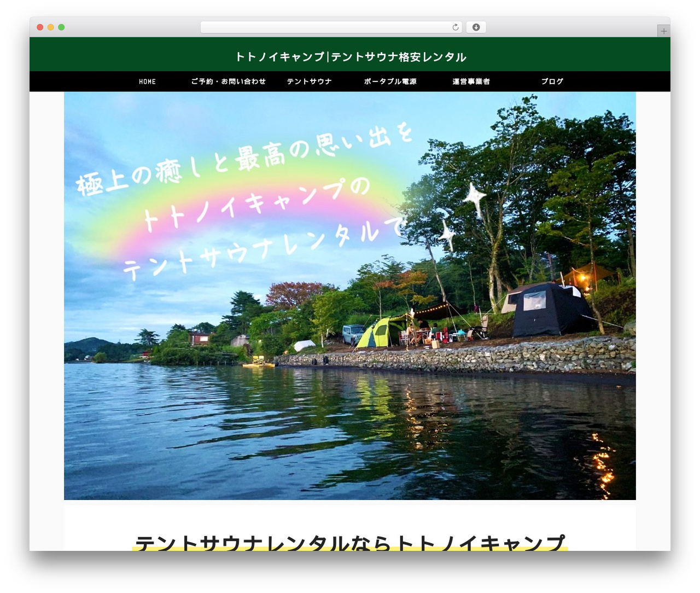700x593 pixels.
Task: Reload the page with the refresh icon
Action: tap(456, 27)
